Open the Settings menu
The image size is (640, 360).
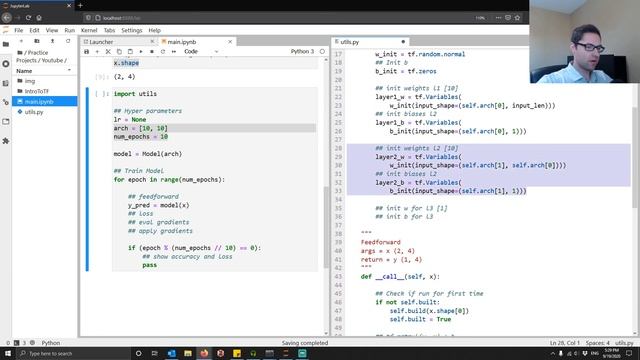pyautogui.click(x=131, y=30)
